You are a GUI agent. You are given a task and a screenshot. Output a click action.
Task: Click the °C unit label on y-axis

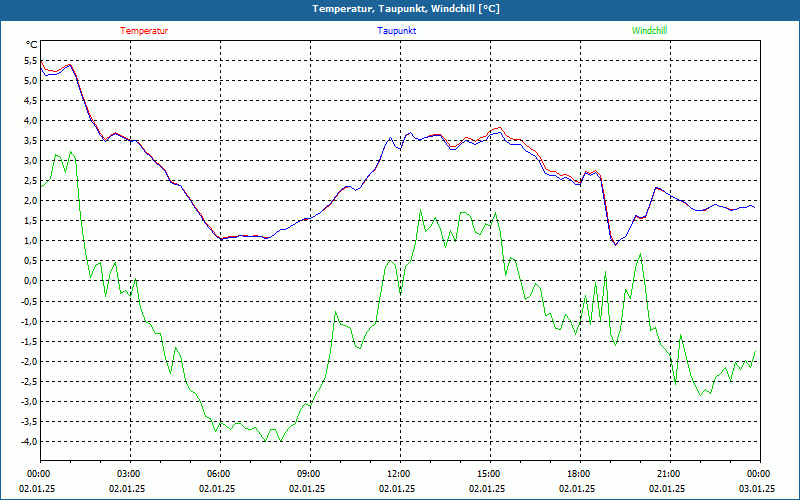click(x=32, y=45)
